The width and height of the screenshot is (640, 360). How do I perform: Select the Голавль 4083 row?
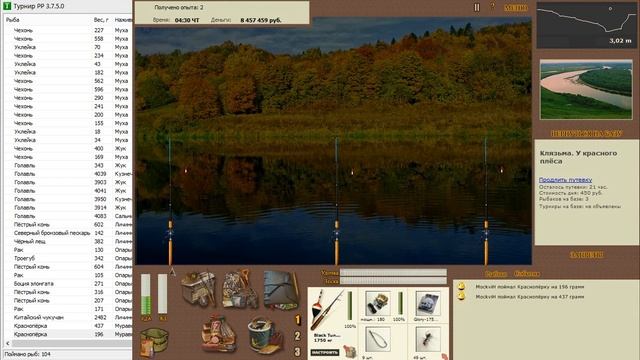pos(67,216)
